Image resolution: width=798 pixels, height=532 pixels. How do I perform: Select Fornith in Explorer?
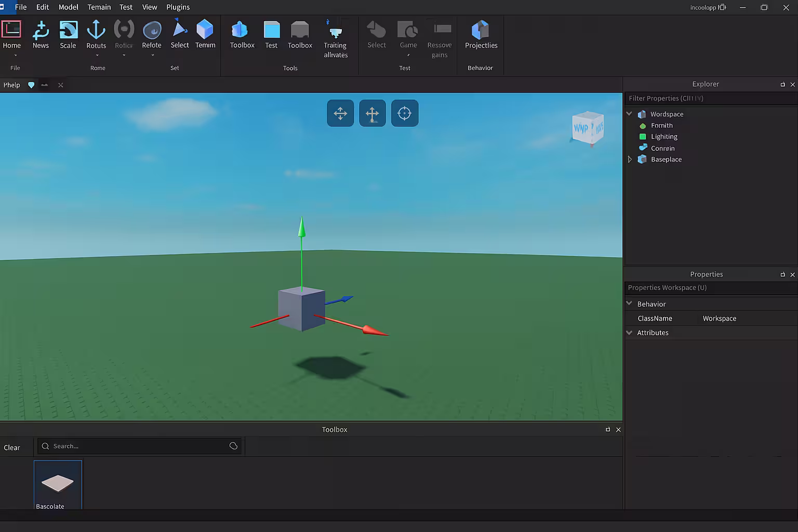click(662, 125)
